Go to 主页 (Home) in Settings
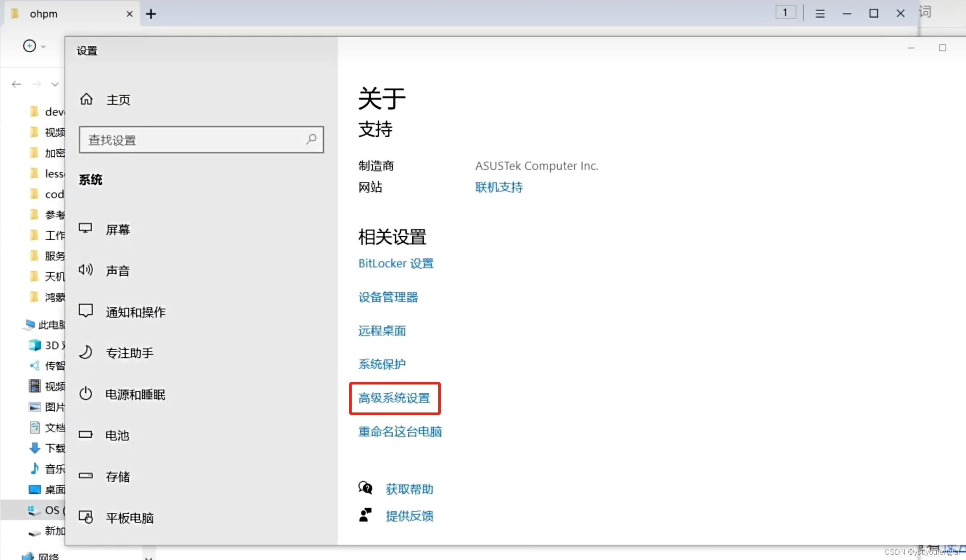The image size is (966, 560). [x=118, y=100]
